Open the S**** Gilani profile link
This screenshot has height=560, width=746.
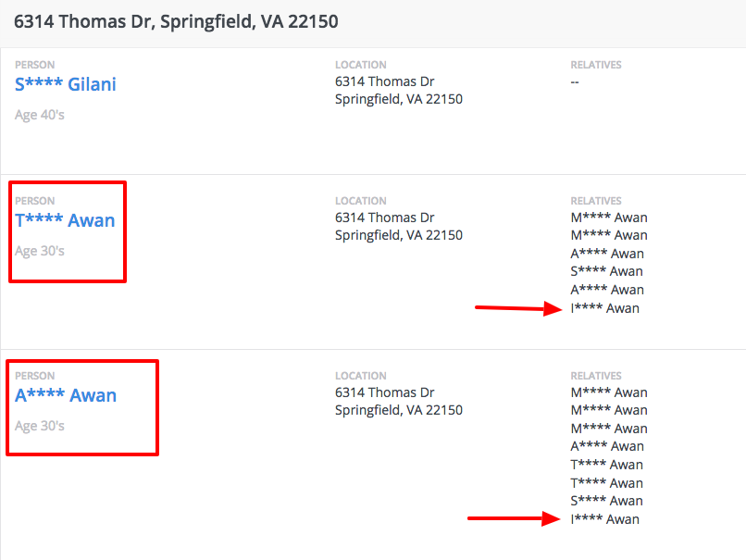click(x=65, y=84)
